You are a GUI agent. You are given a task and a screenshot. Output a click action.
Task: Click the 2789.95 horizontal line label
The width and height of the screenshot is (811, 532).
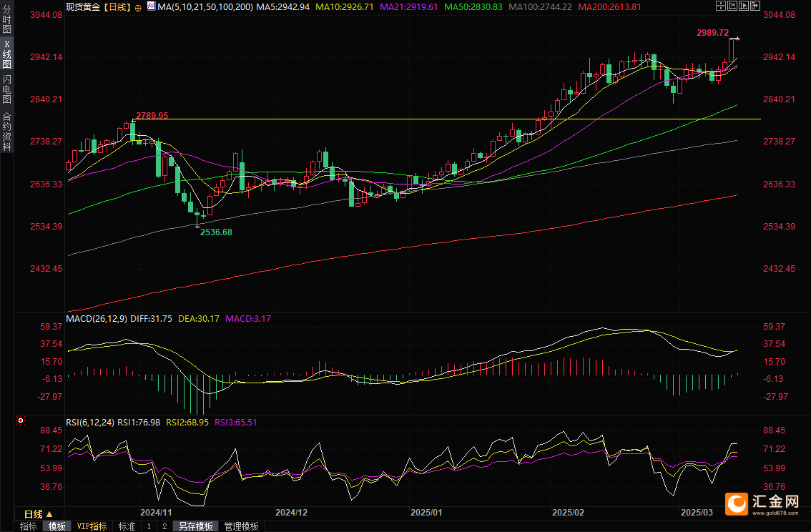[x=152, y=115]
